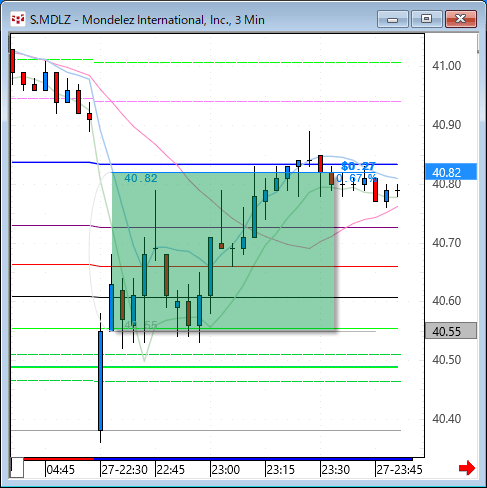The width and height of the screenshot is (487, 488).
Task: Click the 22:45 time axis label
Action: (171, 470)
